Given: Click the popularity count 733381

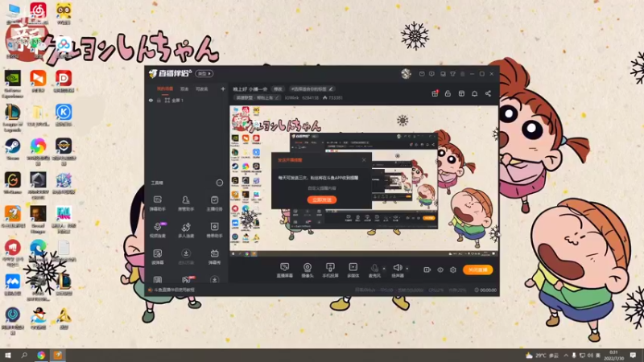Looking at the screenshot, I should [x=335, y=97].
